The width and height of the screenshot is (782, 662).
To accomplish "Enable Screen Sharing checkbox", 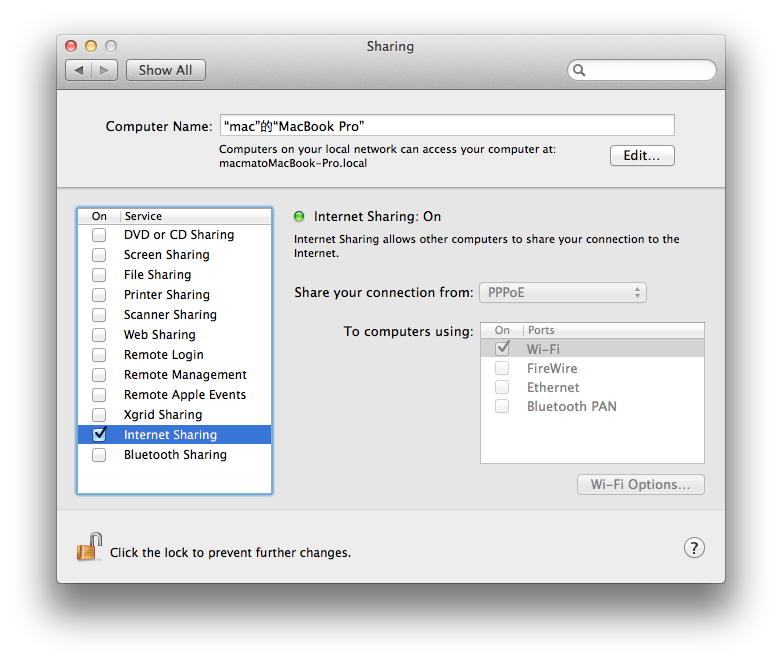I will click(x=99, y=254).
